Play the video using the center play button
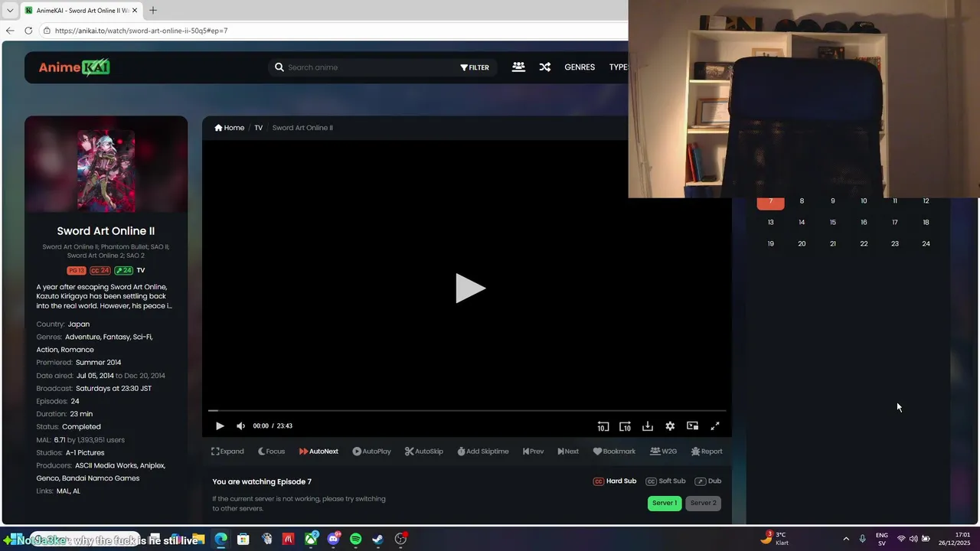Viewport: 980px width, 551px height. pos(470,289)
